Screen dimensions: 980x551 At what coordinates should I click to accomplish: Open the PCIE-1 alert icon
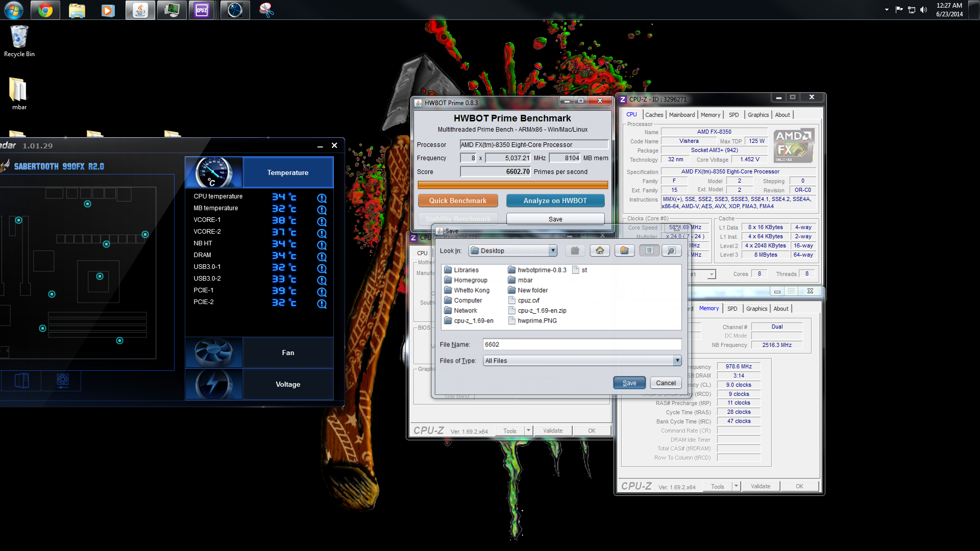(322, 292)
